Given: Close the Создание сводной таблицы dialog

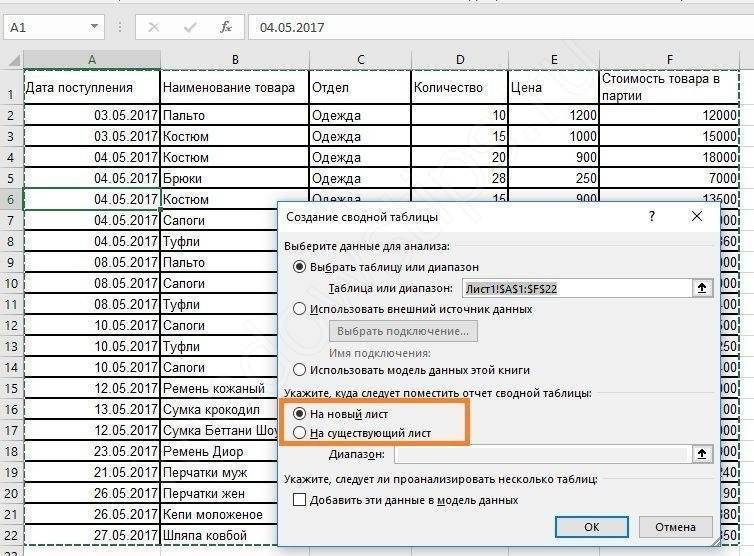Looking at the screenshot, I should [699, 216].
